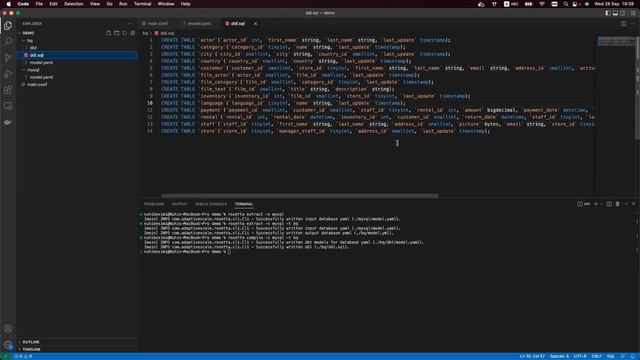Open the new terminal profile dropdown
The height and width of the screenshot is (360, 640).
(601, 204)
